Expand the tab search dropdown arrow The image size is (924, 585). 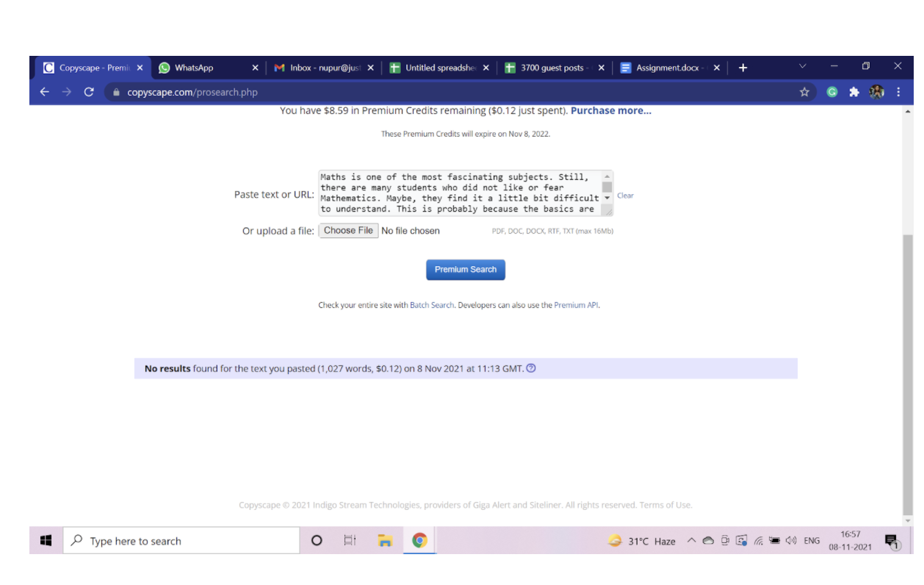click(x=802, y=67)
